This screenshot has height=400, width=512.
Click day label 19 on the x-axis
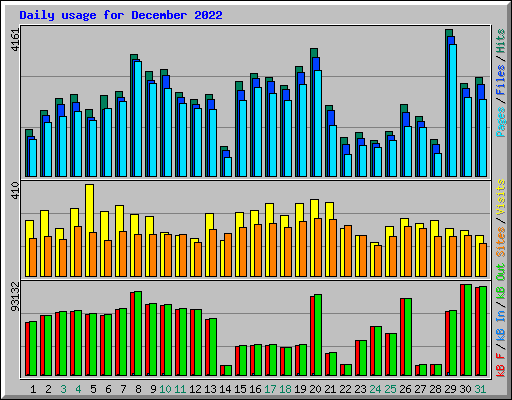coord(300,389)
